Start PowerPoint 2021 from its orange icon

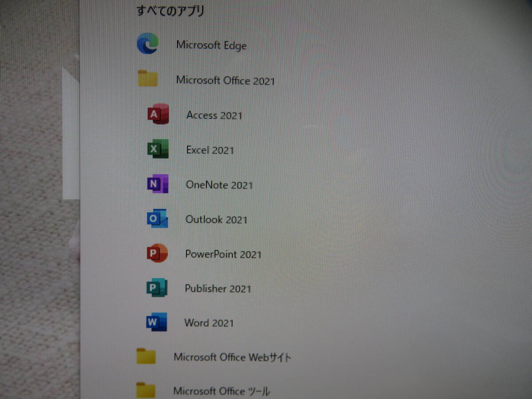tap(157, 253)
